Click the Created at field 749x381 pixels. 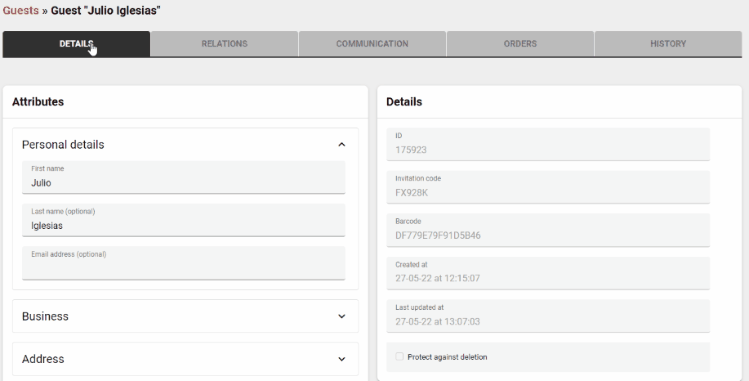548,273
